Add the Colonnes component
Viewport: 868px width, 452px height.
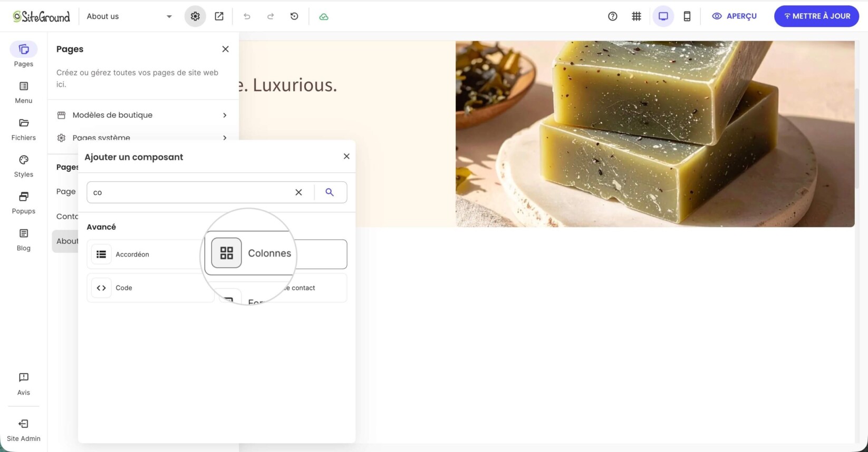(x=276, y=254)
